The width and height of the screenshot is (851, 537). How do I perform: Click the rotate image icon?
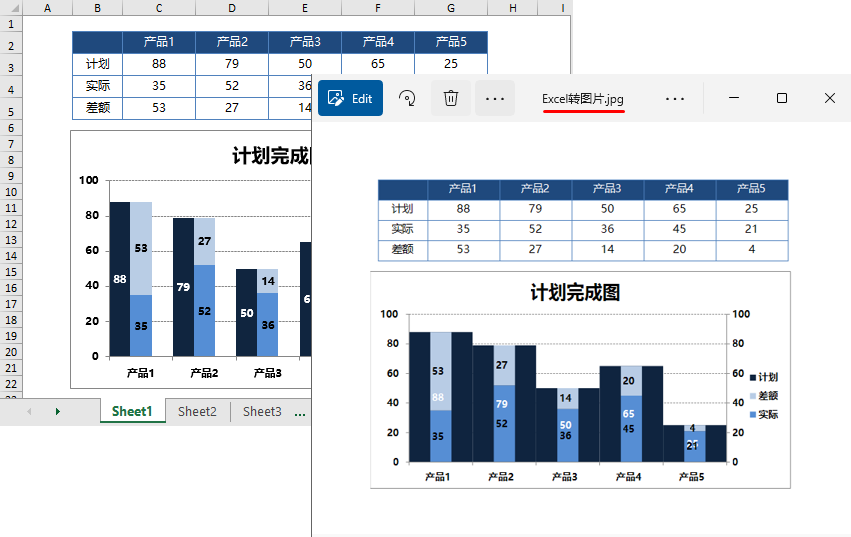(407, 98)
